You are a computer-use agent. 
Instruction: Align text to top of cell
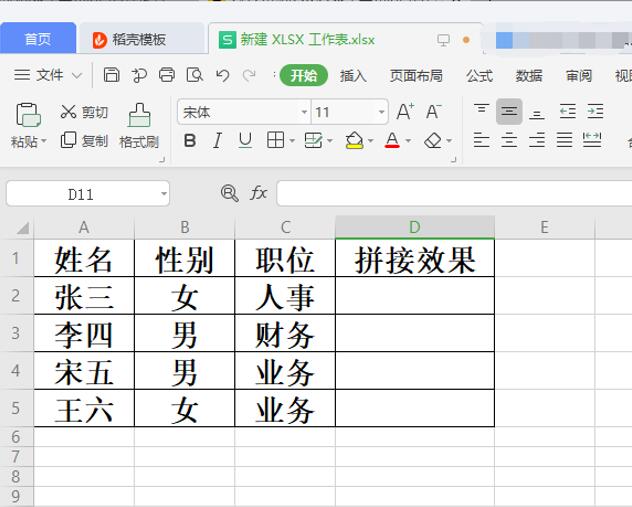pos(481,111)
